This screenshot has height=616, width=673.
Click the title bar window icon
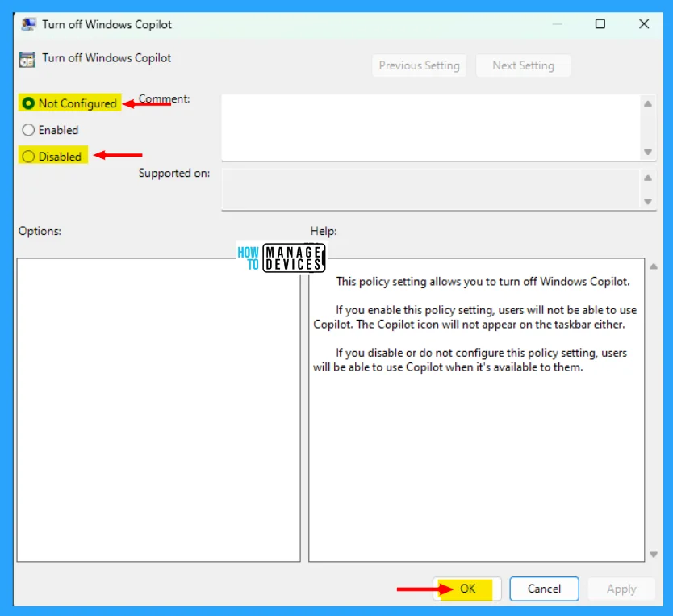coord(28,24)
